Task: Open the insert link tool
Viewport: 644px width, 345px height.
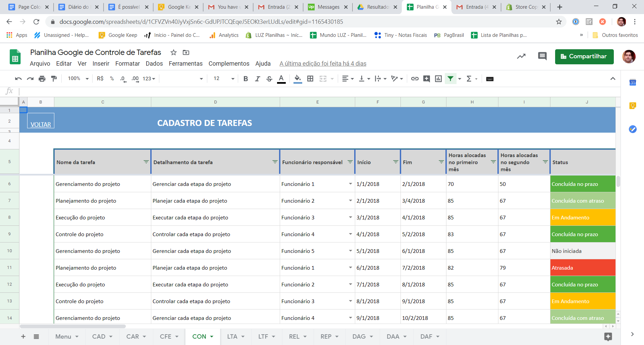Action: [415, 79]
